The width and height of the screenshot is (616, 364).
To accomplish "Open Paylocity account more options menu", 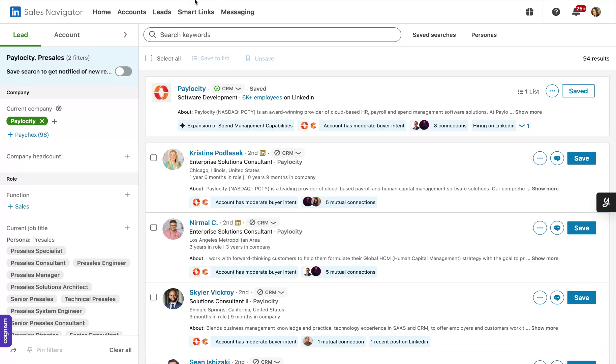I will pos(552,91).
